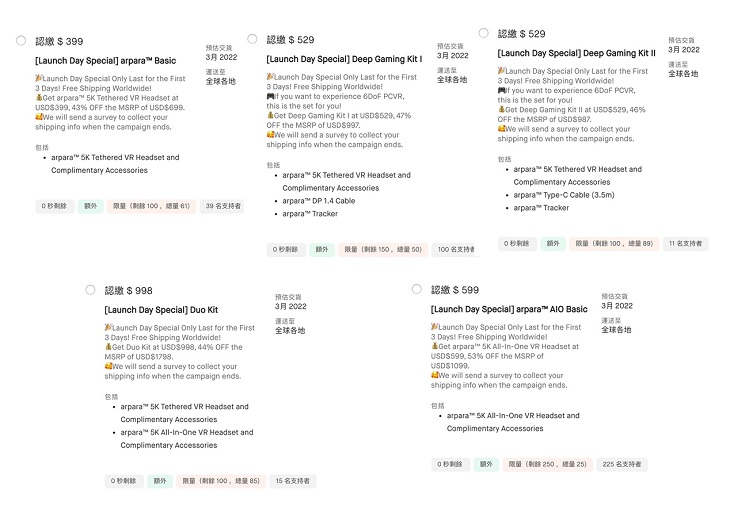Click the 額外 tag on the Duo Kit card
The width and height of the screenshot is (730, 517).
point(160,481)
